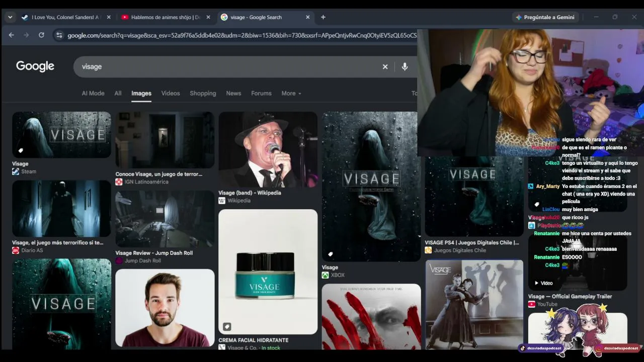
Task: Click the 'Visage' title above Steam source
Action: click(x=20, y=163)
